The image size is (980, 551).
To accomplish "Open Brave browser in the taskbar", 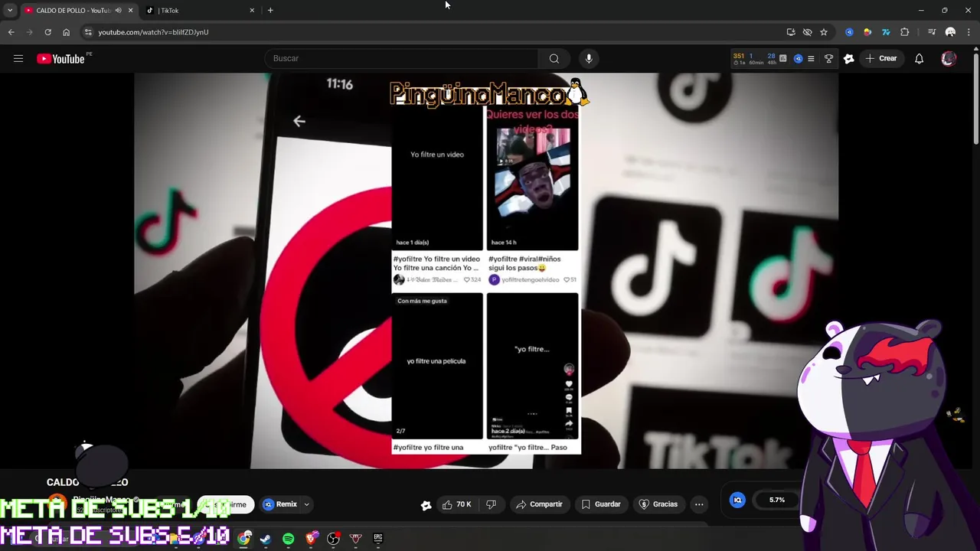I will [x=311, y=539].
